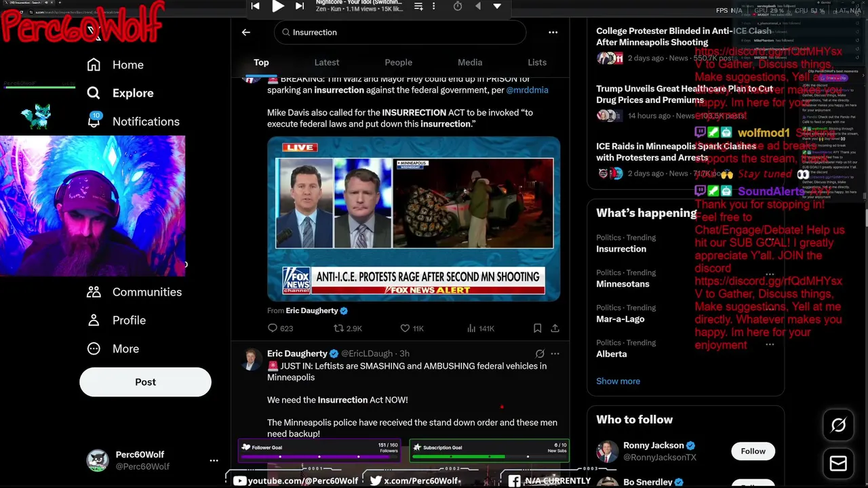Open Eric Daugherty's name on second post
Viewport: 868px width, 488px height.
tap(297, 353)
